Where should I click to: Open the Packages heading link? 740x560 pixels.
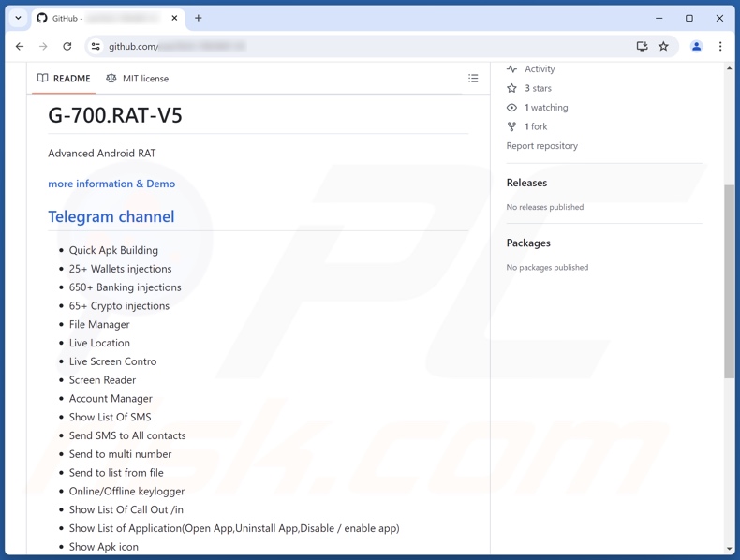click(528, 243)
